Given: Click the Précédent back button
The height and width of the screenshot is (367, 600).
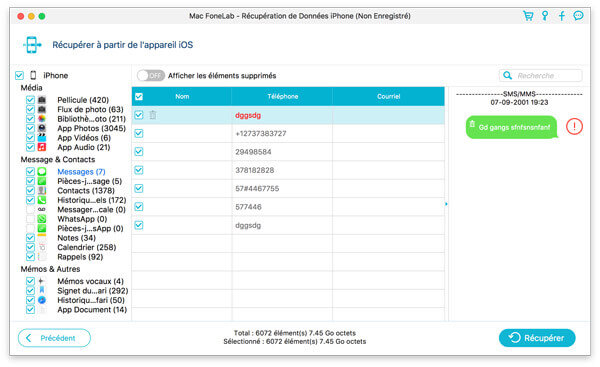Looking at the screenshot, I should click(54, 338).
